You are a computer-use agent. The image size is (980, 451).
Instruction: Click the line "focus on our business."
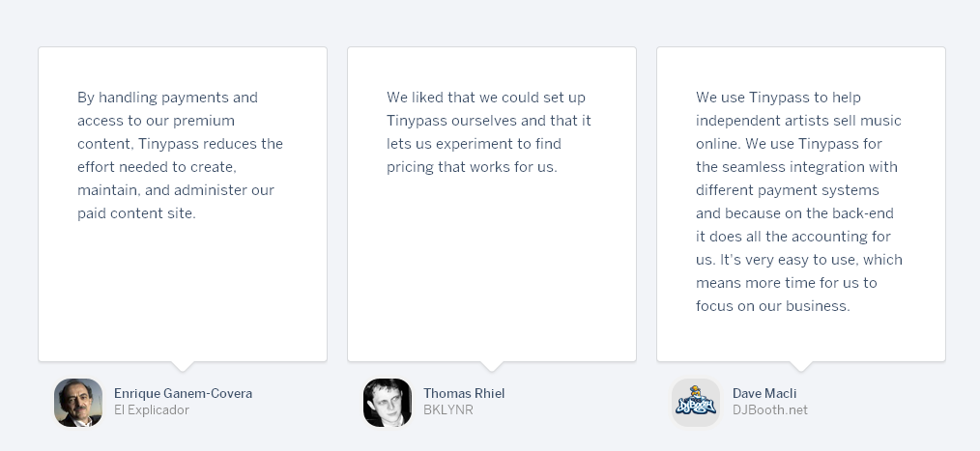pos(772,306)
